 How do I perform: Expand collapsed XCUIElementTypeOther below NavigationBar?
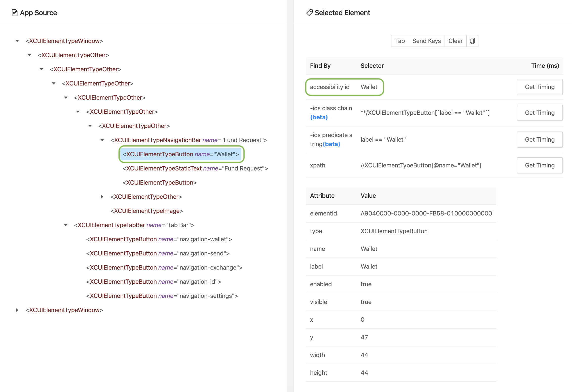[x=102, y=197]
